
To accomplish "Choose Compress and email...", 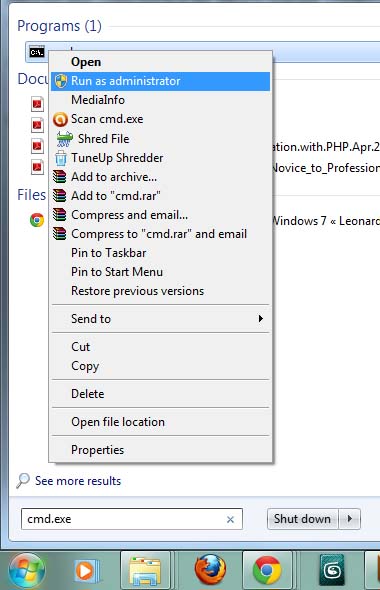I will (161, 215).
